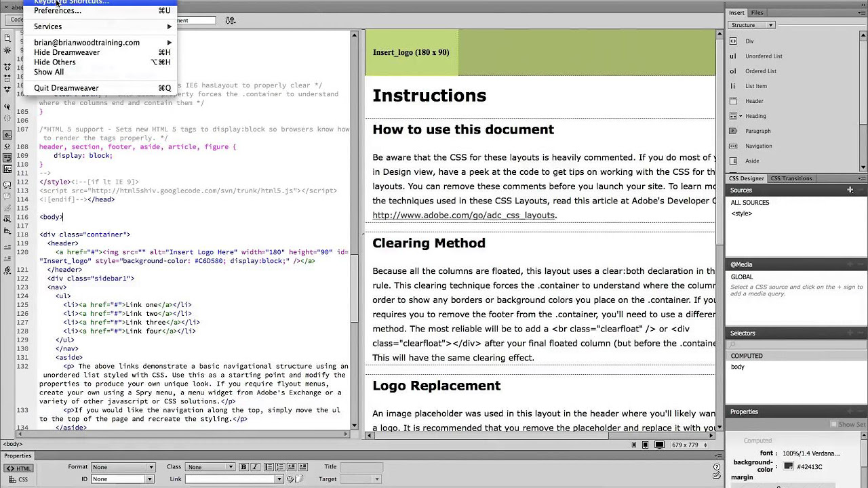Open the background-color swatch #42413C

pyautogui.click(x=788, y=466)
